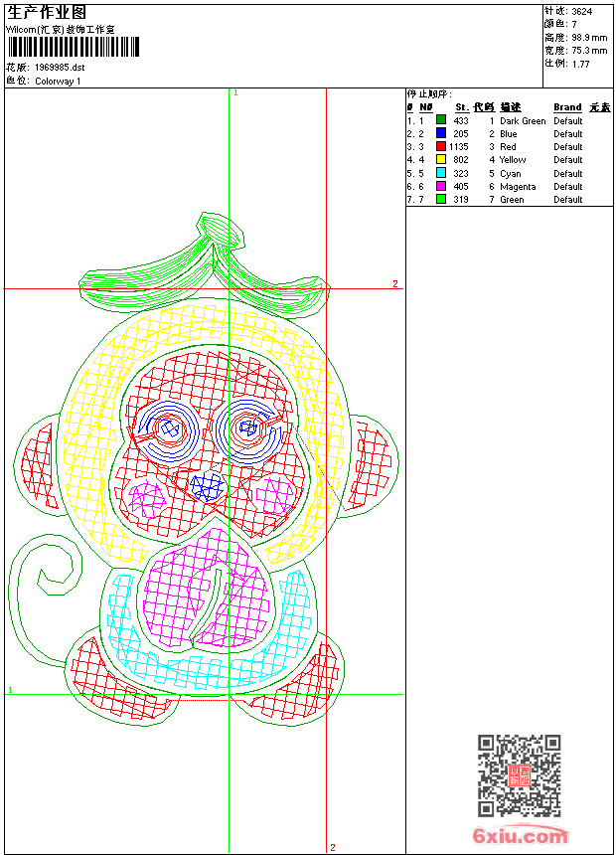
Task: Click the height value '98.9 mm'
Action: pyautogui.click(x=589, y=38)
